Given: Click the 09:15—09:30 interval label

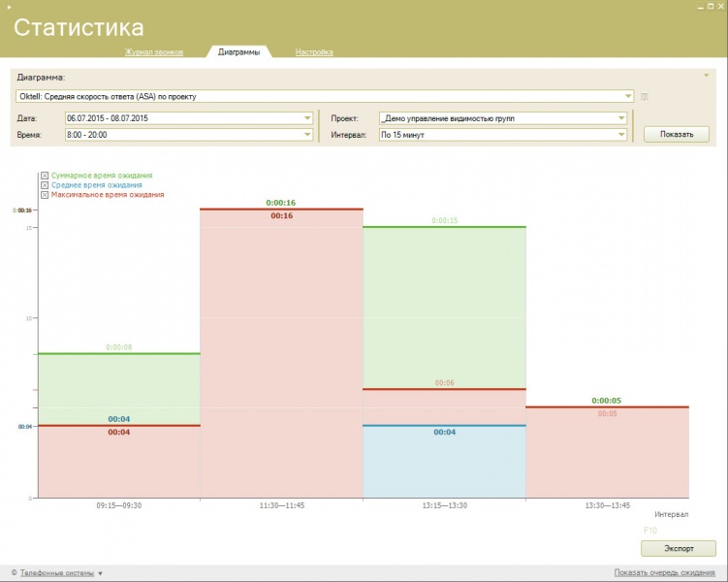Looking at the screenshot, I should click(119, 505).
